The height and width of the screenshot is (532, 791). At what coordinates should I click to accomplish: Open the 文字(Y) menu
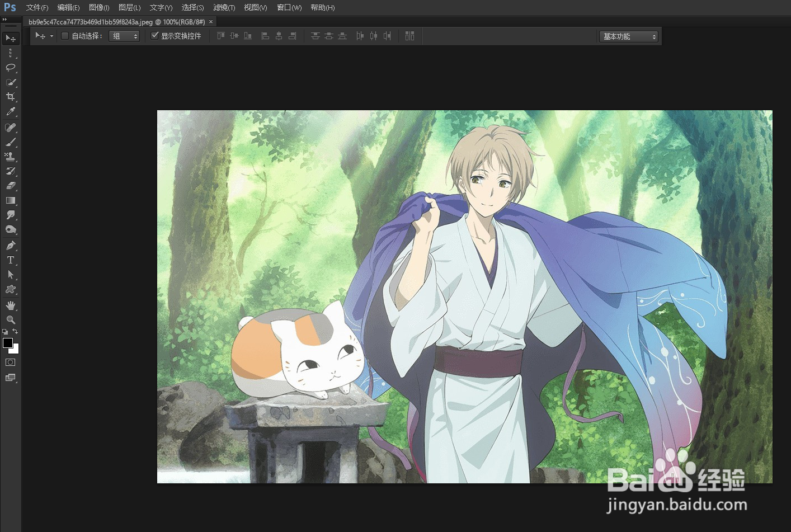click(x=161, y=8)
